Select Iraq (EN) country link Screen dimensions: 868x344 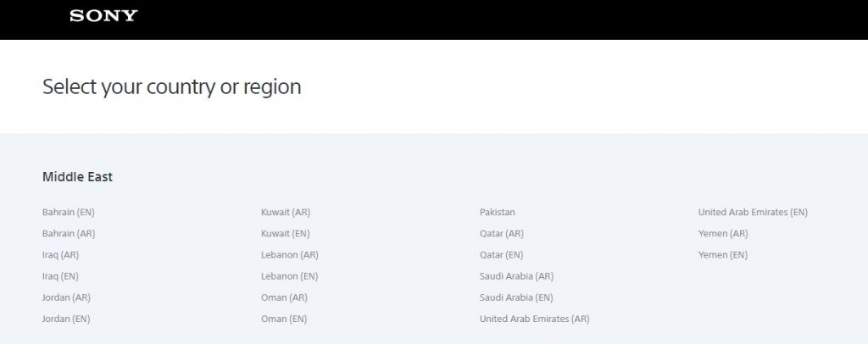pos(60,276)
